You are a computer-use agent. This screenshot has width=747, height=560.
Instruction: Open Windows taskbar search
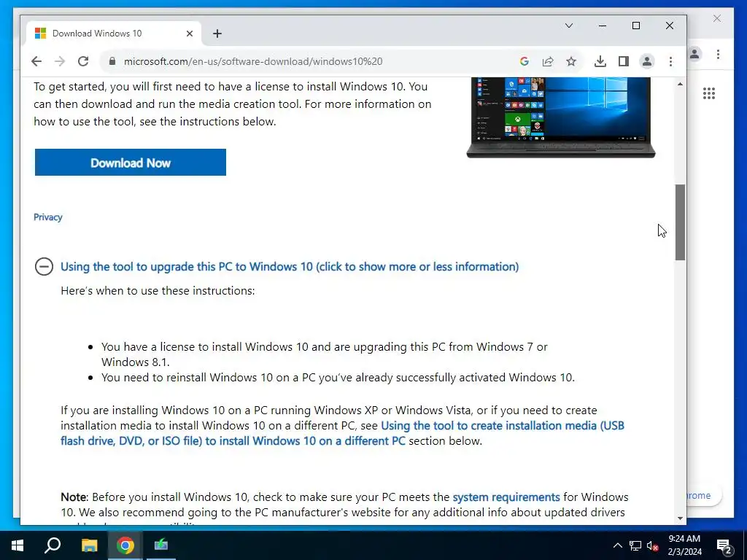pyautogui.click(x=53, y=545)
